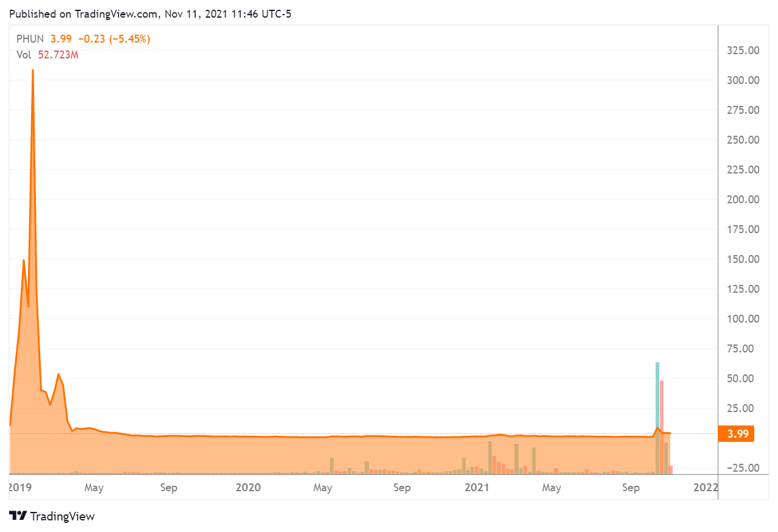Open the TradingView wordmark link at the bottom
The image size is (778, 532).
coord(62,516)
